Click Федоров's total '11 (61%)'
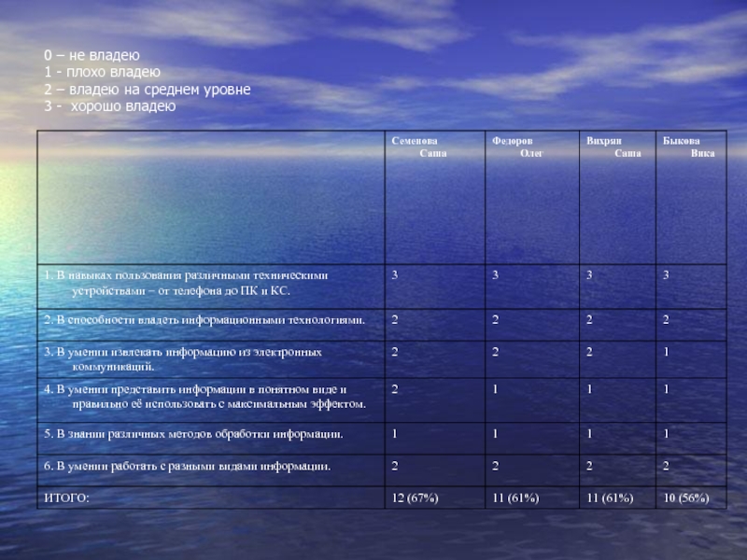Viewport: 747px width, 560px height. [x=515, y=498]
